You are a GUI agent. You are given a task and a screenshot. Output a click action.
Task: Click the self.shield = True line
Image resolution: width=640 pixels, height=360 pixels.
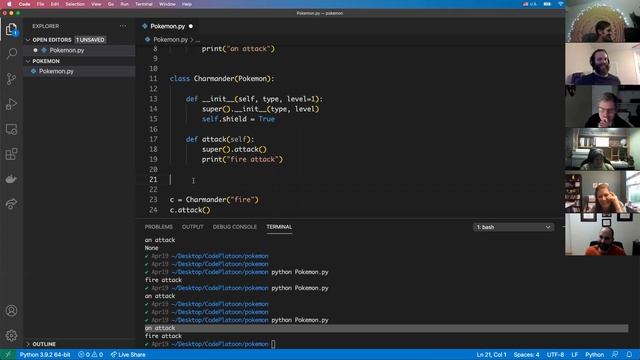pos(238,119)
